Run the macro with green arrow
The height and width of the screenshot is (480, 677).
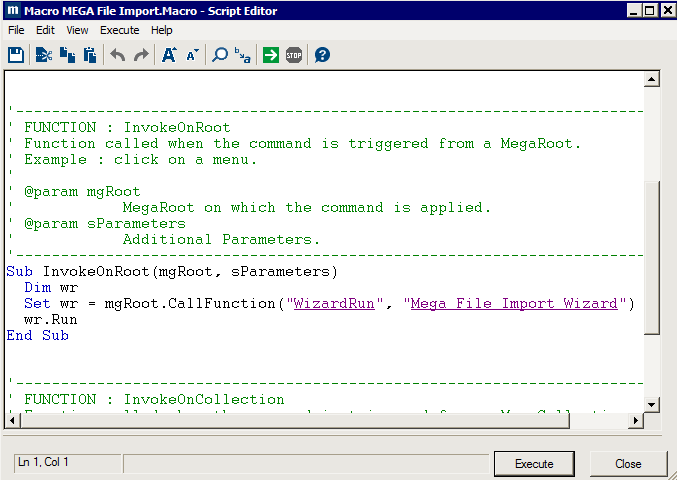coord(271,55)
